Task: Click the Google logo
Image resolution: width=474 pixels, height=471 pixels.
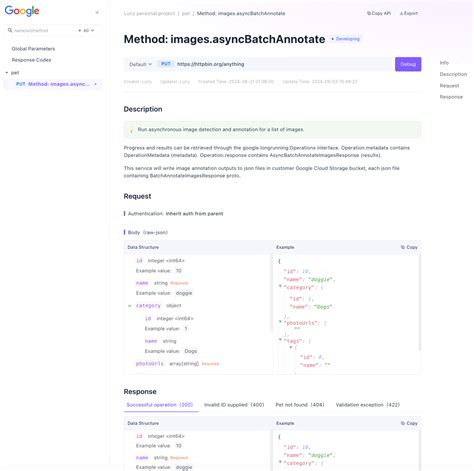Action: (x=22, y=11)
